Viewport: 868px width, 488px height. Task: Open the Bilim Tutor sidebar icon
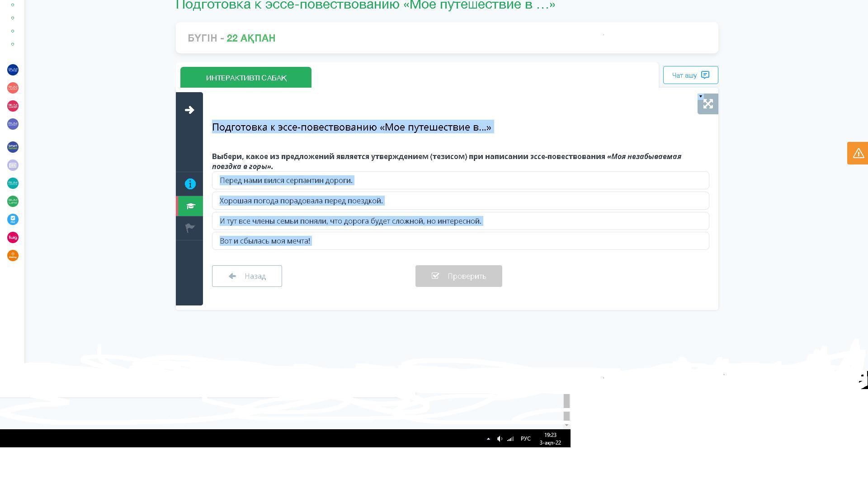coord(13,70)
